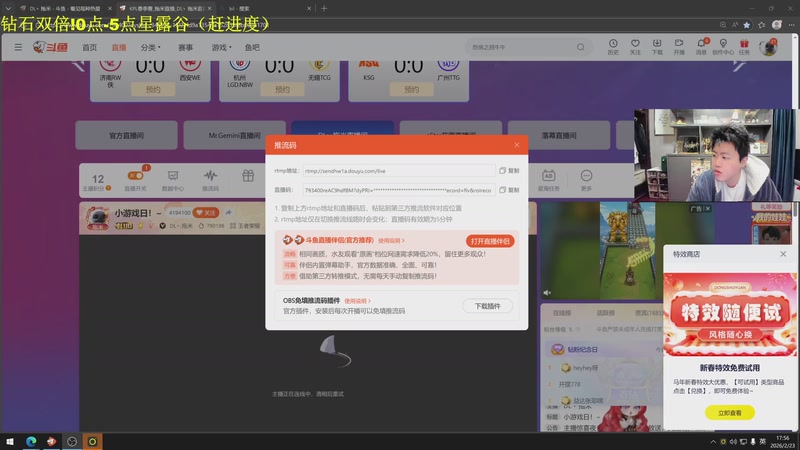This screenshot has width=800, height=450.
Task: Open the 钻粉纪念日 entry
Action: pos(582,349)
